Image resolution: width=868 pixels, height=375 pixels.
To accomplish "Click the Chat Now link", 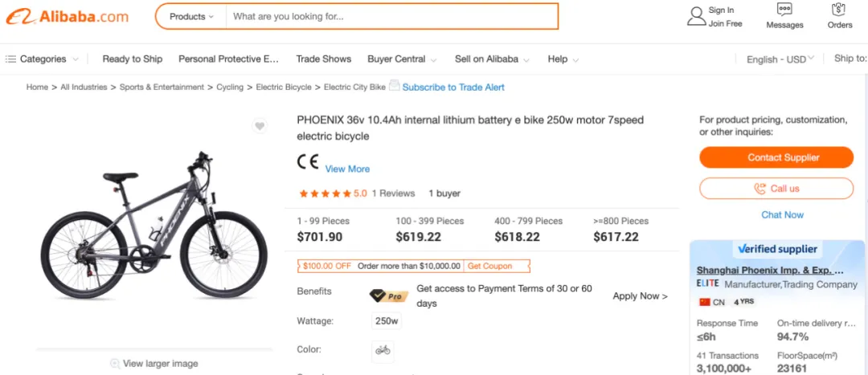I will pyautogui.click(x=782, y=214).
